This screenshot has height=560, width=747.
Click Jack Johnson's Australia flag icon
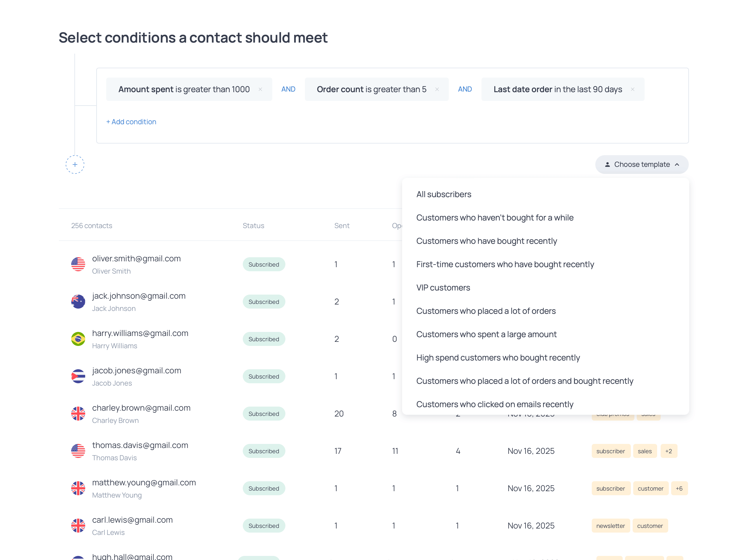(78, 302)
